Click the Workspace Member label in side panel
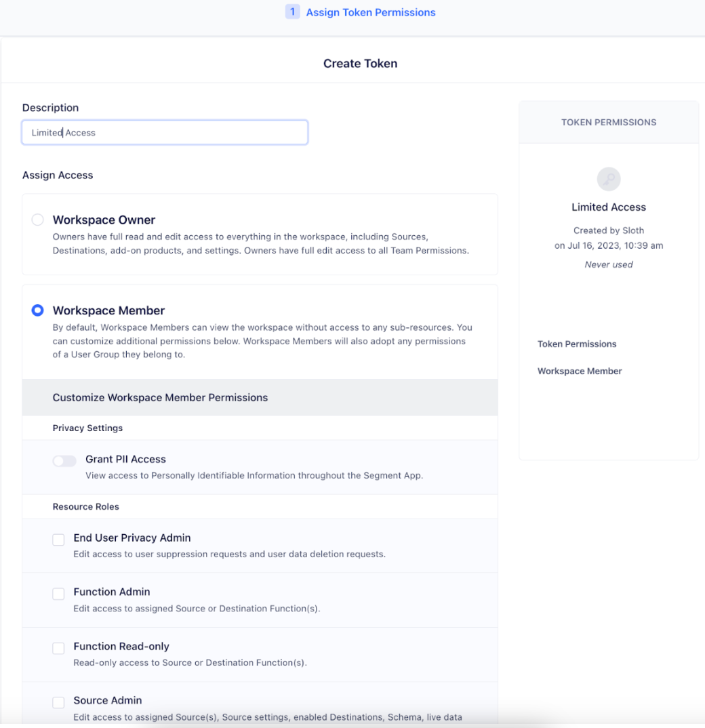 580,371
